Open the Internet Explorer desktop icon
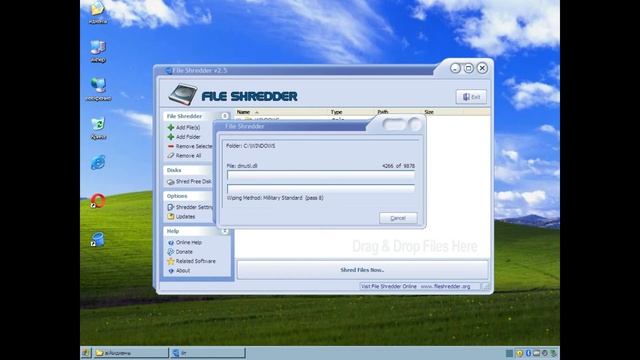 pos(98,162)
